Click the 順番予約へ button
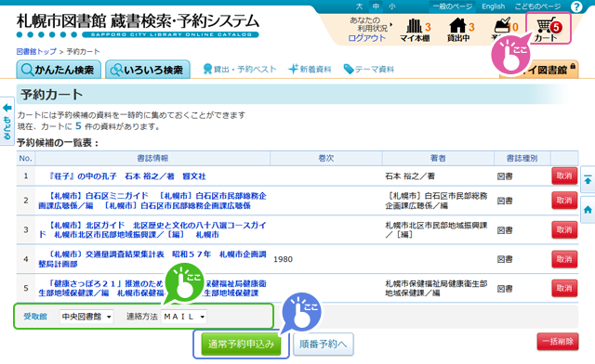 (324, 344)
